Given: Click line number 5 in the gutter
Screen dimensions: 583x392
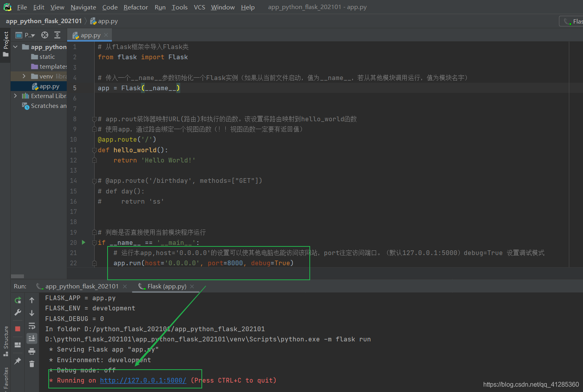Looking at the screenshot, I should pos(75,88).
